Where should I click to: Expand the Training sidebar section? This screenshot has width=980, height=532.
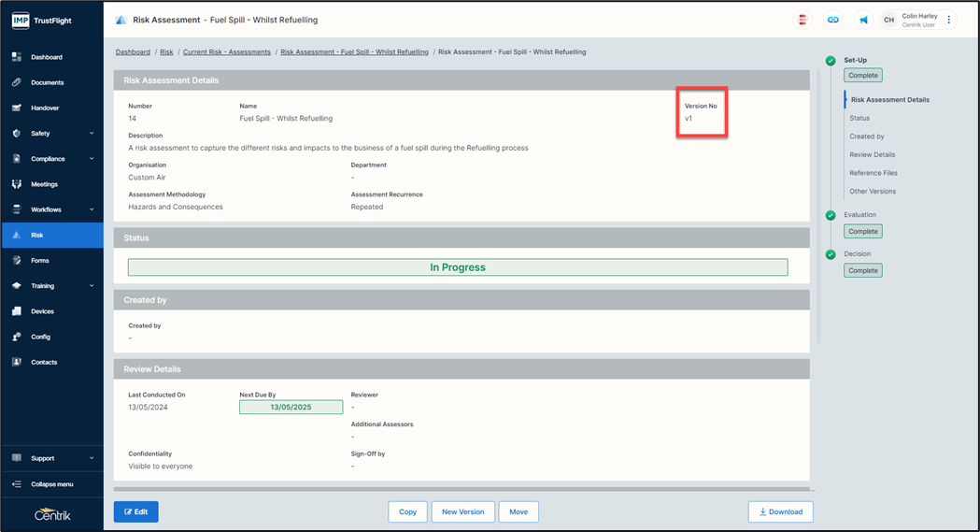coord(92,286)
